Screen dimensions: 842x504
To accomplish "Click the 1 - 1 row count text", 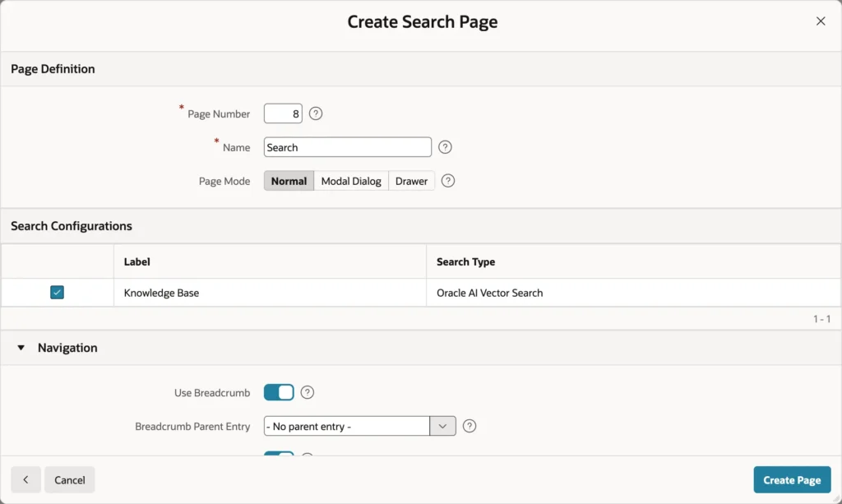I will pos(821,319).
